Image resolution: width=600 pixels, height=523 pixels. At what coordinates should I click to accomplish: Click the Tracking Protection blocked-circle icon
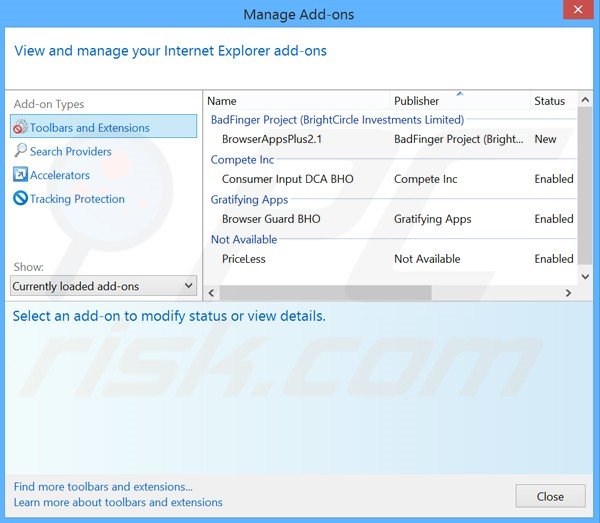pos(20,198)
